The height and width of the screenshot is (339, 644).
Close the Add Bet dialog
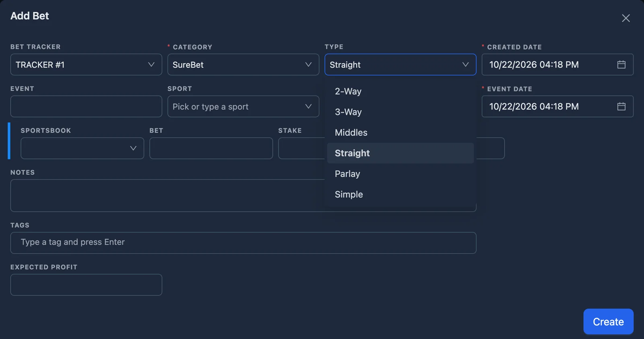(625, 18)
